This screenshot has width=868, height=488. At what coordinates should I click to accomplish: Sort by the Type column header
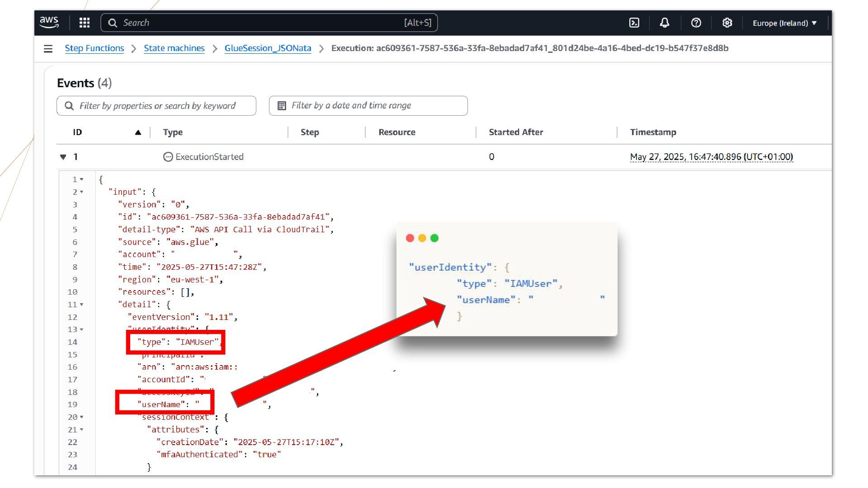[x=173, y=132]
